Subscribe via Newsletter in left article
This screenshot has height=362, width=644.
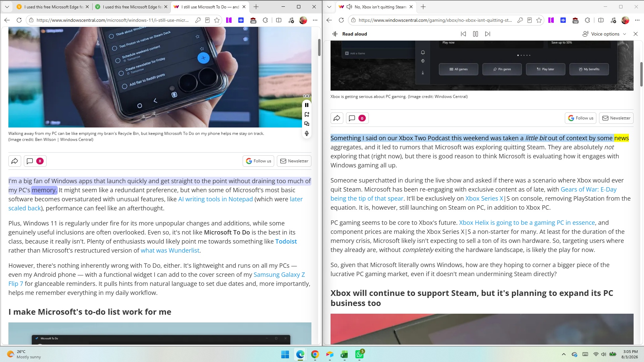click(x=294, y=161)
